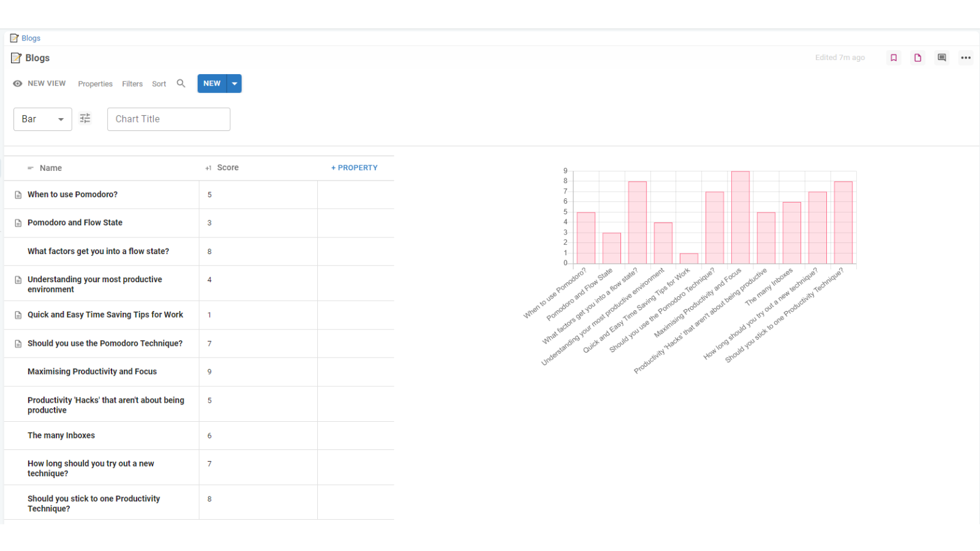Click the Blogs breadcrumb link
The width and height of the screenshot is (980, 551).
31,38
